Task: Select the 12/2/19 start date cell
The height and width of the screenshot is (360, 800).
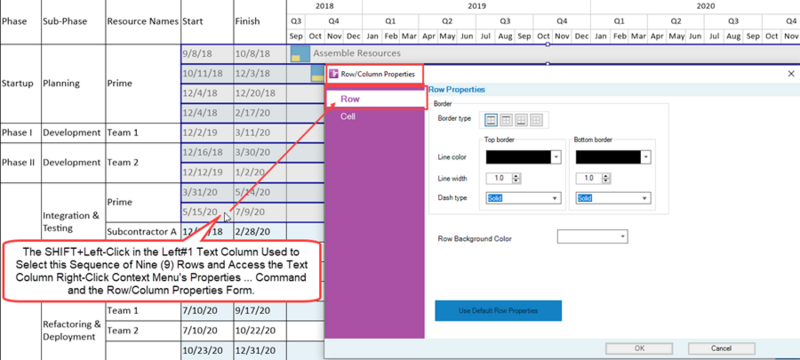Action: tap(207, 133)
